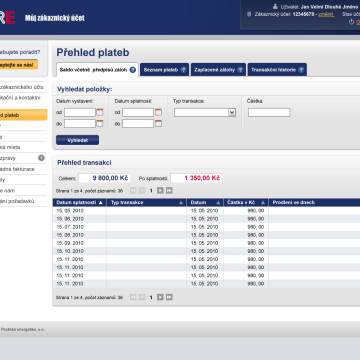Screen dimensions: 360x360
Task: Open help icon on Saldo včetně předpisů záloh tab
Action: pos(133,70)
